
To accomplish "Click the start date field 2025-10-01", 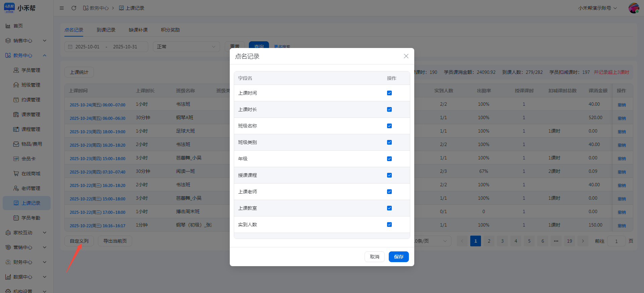I will [x=88, y=47].
